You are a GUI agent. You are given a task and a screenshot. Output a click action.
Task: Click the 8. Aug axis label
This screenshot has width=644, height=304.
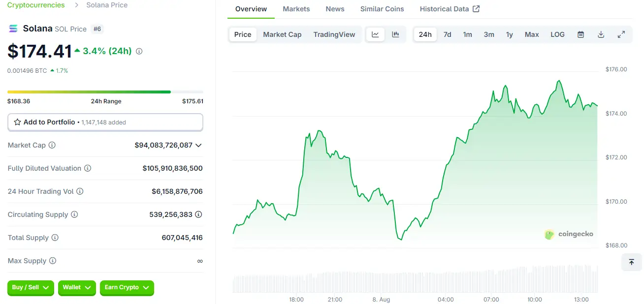click(381, 300)
